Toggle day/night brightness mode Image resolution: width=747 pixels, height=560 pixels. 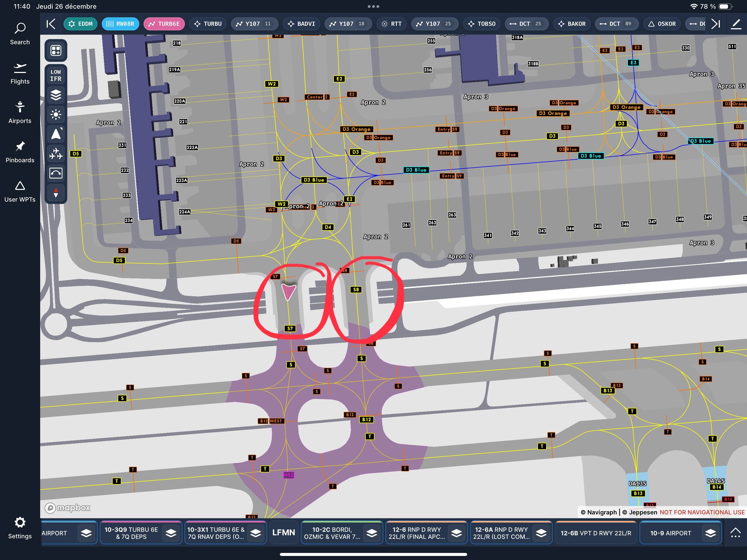click(x=56, y=114)
